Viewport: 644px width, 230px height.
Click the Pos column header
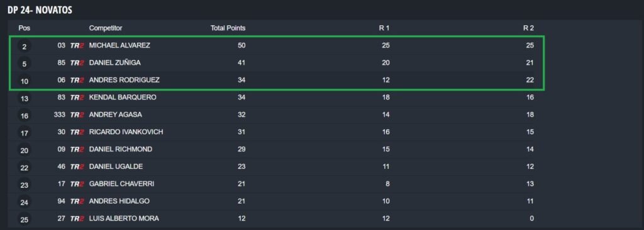[25, 28]
